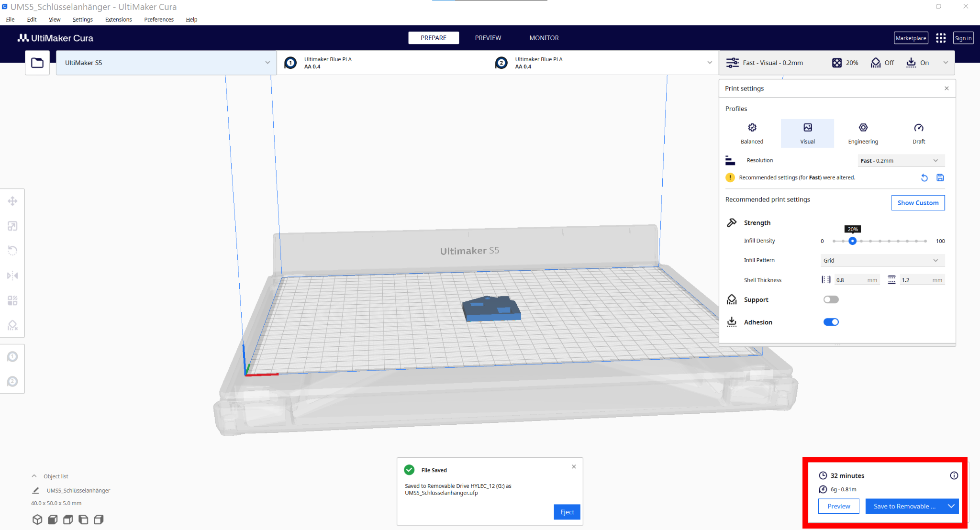Viewport: 980px width, 530px height.
Task: Collapse the Object list
Action: click(34, 476)
